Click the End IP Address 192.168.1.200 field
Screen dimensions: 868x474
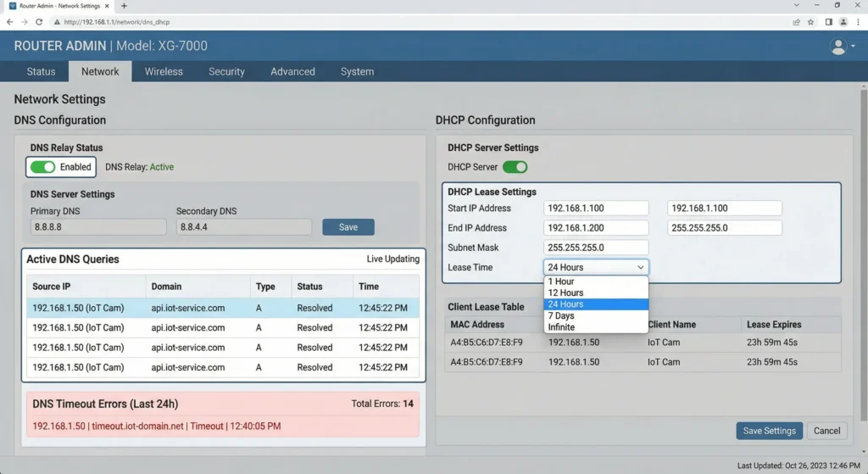click(596, 227)
